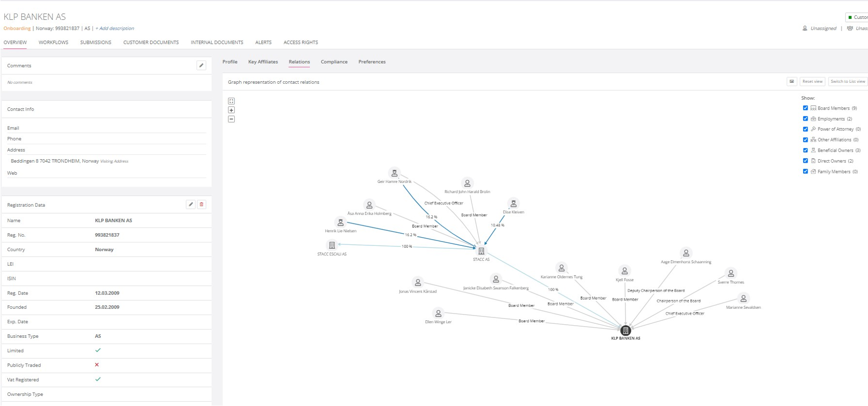Select the Jonas Vincent Kårstad node
Screen dimensions: 868x406
click(418, 282)
